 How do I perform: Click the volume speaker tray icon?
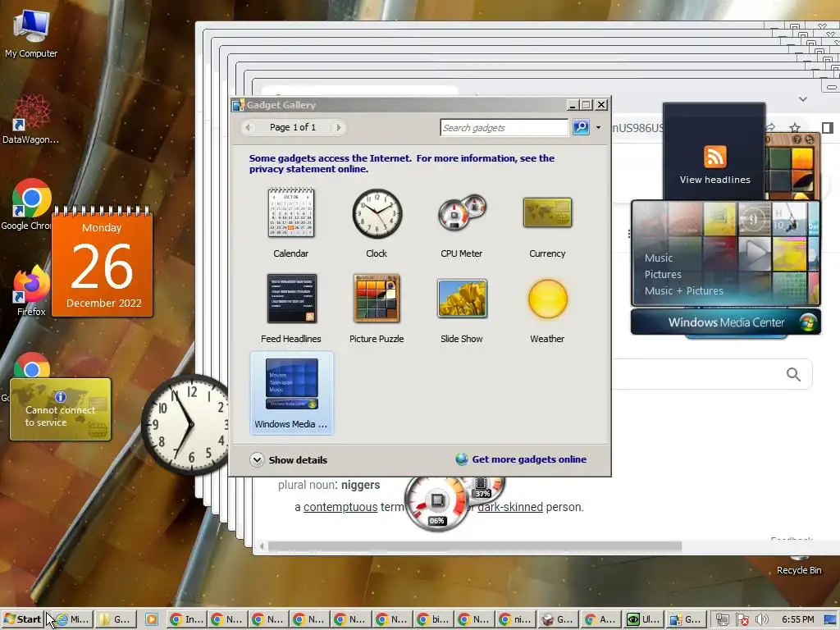coord(761,619)
